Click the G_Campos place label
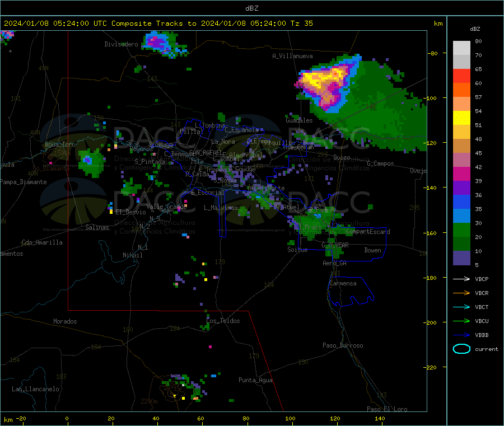 tap(381, 163)
